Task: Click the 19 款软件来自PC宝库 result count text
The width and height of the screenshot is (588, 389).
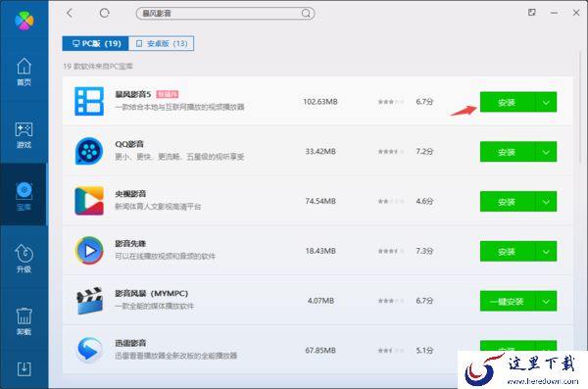Action: click(98, 67)
